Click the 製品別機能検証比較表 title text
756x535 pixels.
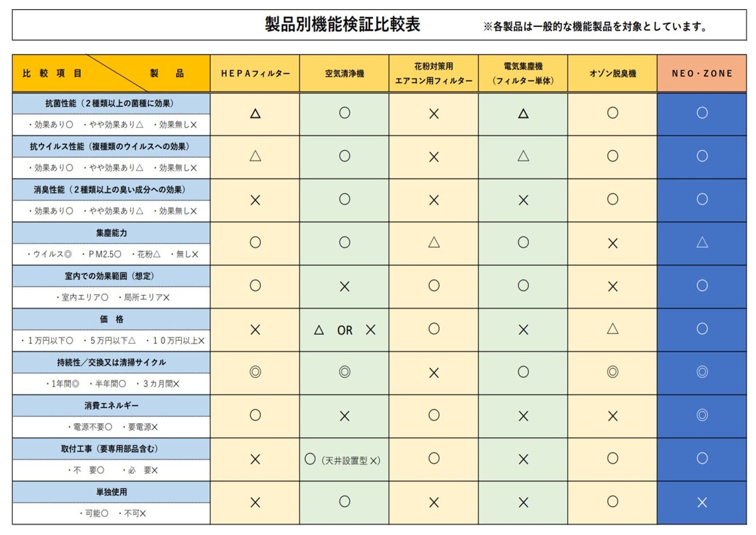click(342, 25)
